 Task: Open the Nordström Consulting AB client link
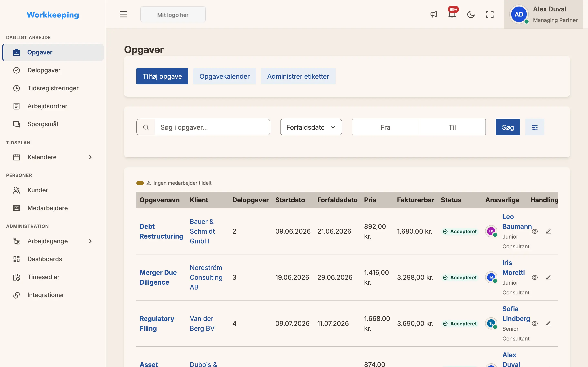[x=206, y=277]
